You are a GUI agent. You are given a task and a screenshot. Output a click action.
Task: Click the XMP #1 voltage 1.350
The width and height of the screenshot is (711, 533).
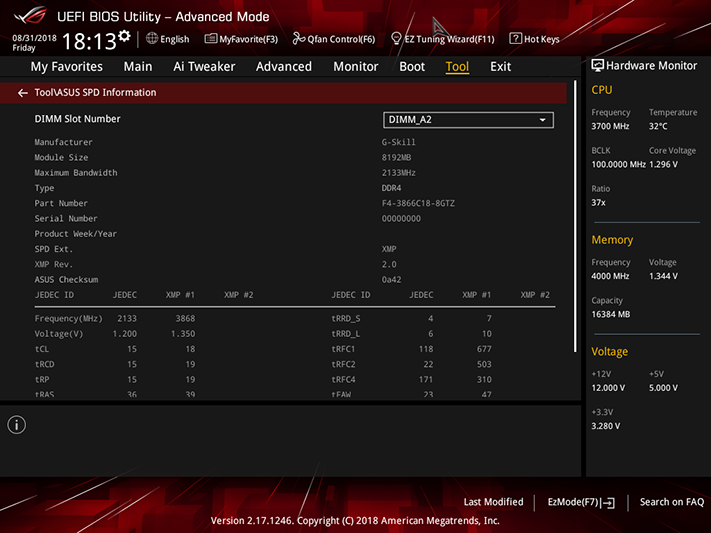[183, 334]
